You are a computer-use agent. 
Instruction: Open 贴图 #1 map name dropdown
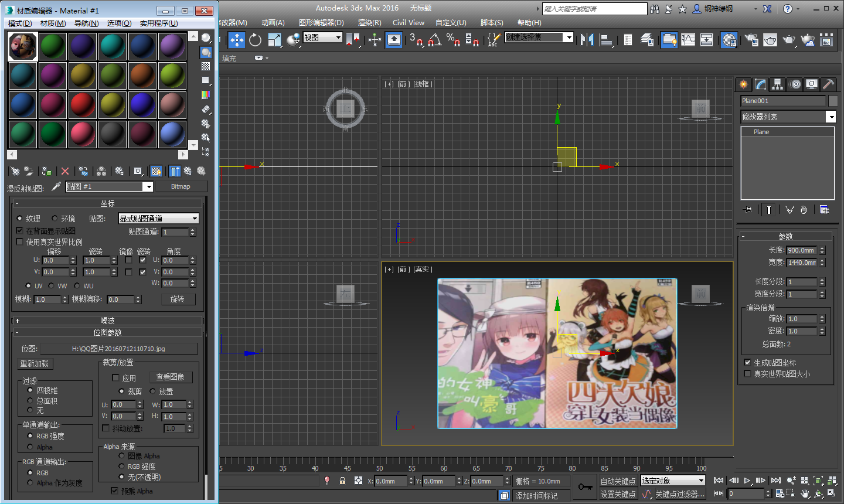point(109,186)
